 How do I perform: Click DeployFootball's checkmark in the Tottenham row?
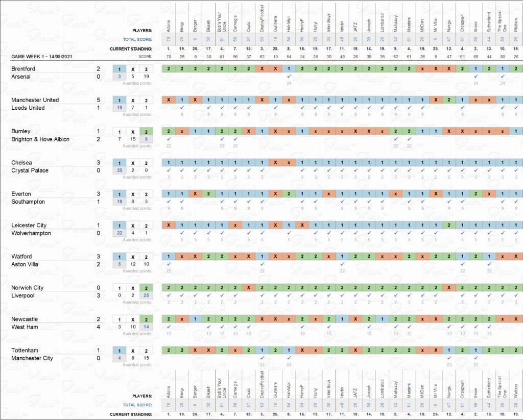262,358
